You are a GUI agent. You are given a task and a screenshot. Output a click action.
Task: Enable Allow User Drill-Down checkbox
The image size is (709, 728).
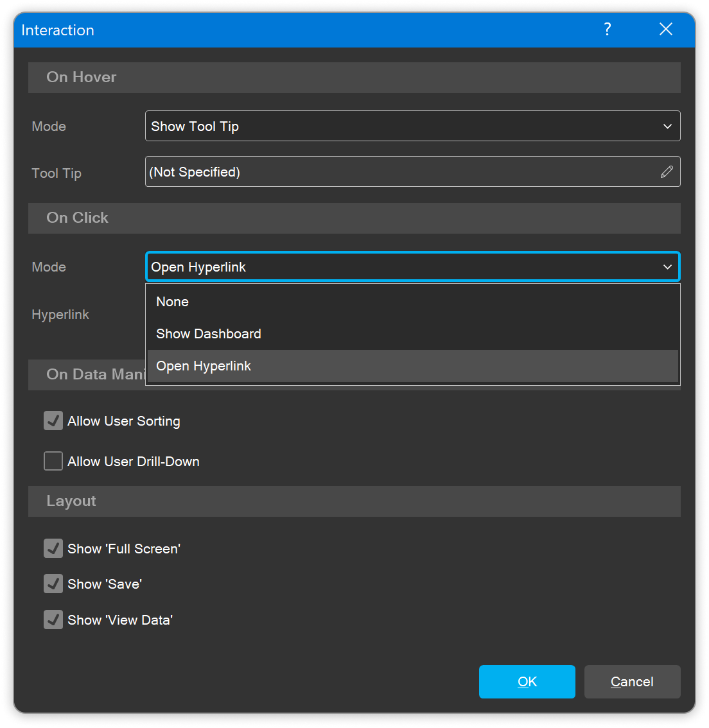click(x=53, y=462)
